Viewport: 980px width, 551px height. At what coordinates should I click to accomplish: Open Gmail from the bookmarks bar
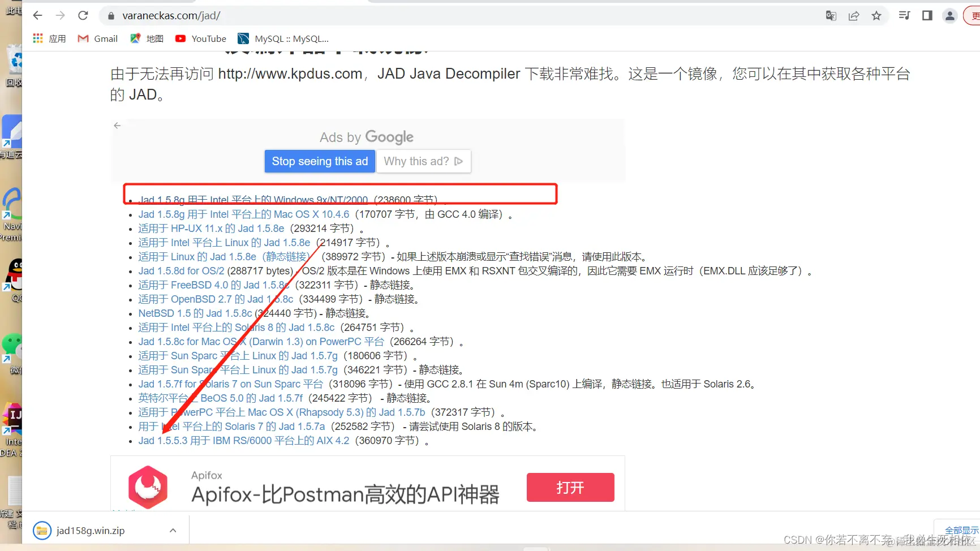click(x=97, y=38)
